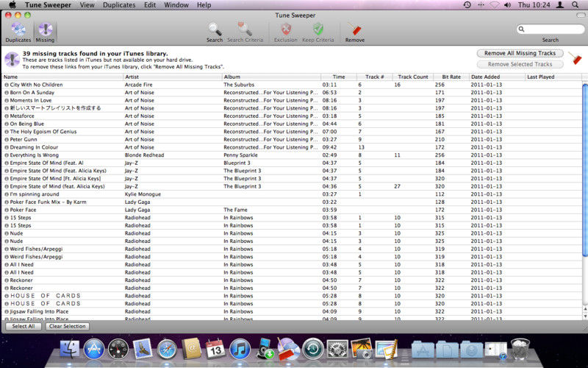Image resolution: width=588 pixels, height=368 pixels.
Task: Open Finder in the Dock
Action: coord(70,349)
